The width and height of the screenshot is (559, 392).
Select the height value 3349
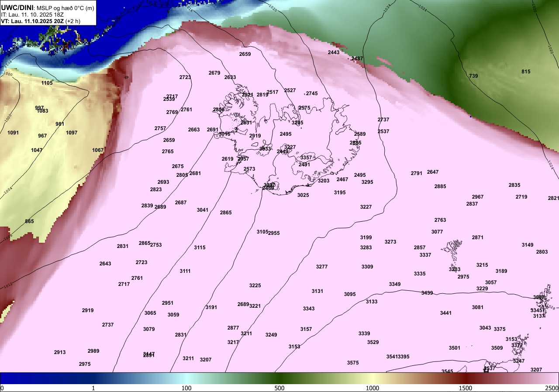point(395,284)
